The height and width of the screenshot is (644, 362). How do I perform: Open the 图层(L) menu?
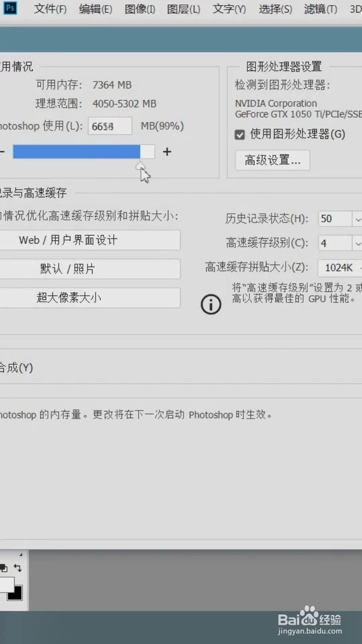[184, 9]
